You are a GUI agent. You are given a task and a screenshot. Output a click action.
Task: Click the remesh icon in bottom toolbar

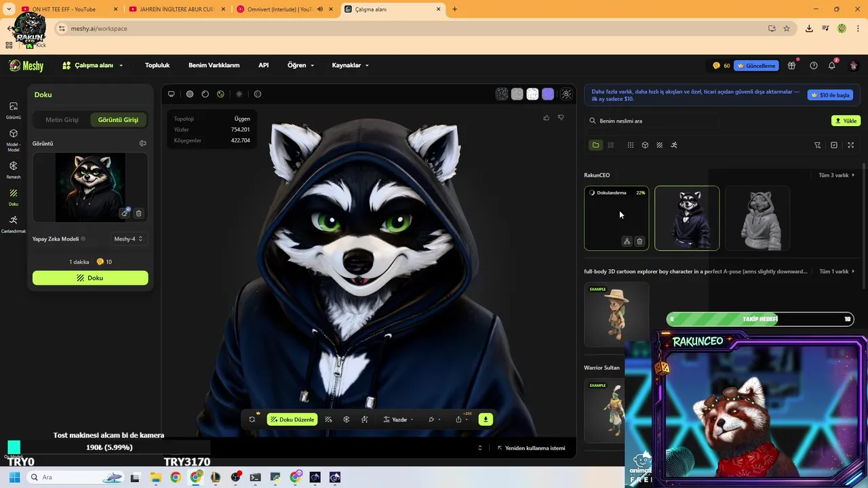tap(347, 420)
